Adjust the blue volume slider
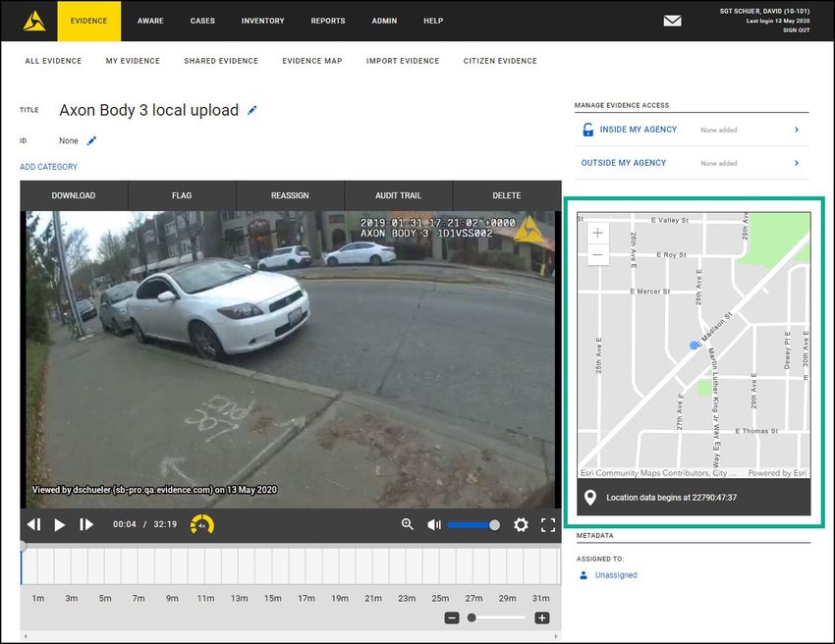Image resolution: width=835 pixels, height=644 pixels. pos(473,525)
